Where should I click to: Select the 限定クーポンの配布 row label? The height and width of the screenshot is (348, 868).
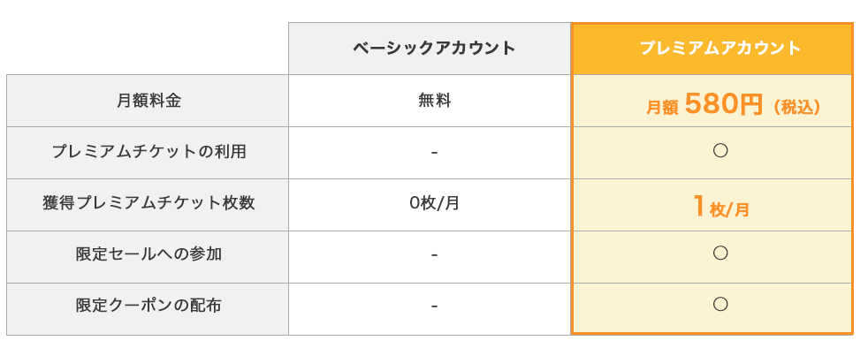coord(148,305)
